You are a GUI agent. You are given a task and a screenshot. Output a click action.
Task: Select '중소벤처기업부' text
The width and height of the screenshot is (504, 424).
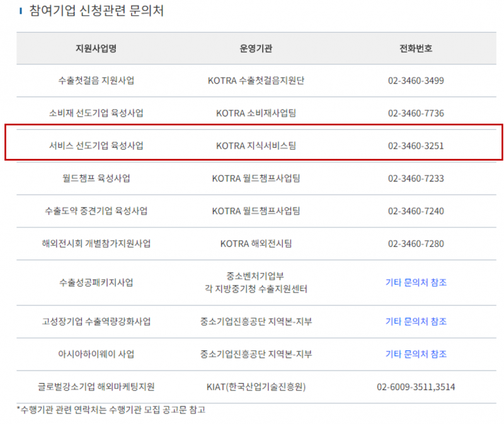pyautogui.click(x=255, y=276)
